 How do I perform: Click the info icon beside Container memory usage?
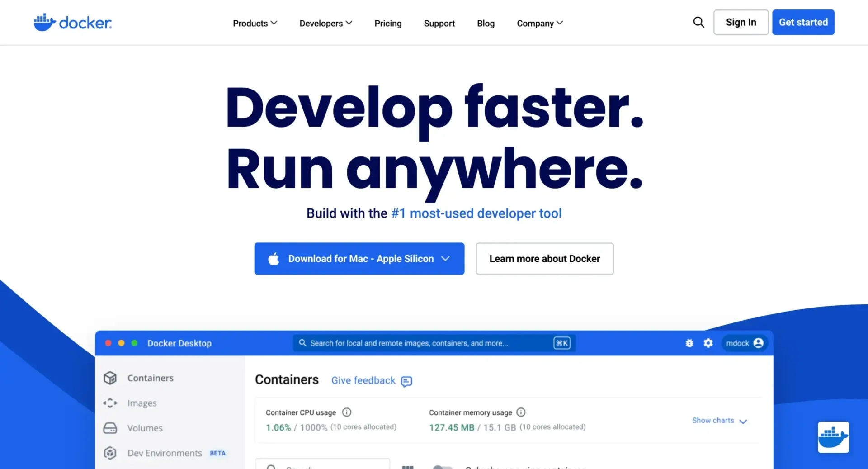tap(521, 412)
